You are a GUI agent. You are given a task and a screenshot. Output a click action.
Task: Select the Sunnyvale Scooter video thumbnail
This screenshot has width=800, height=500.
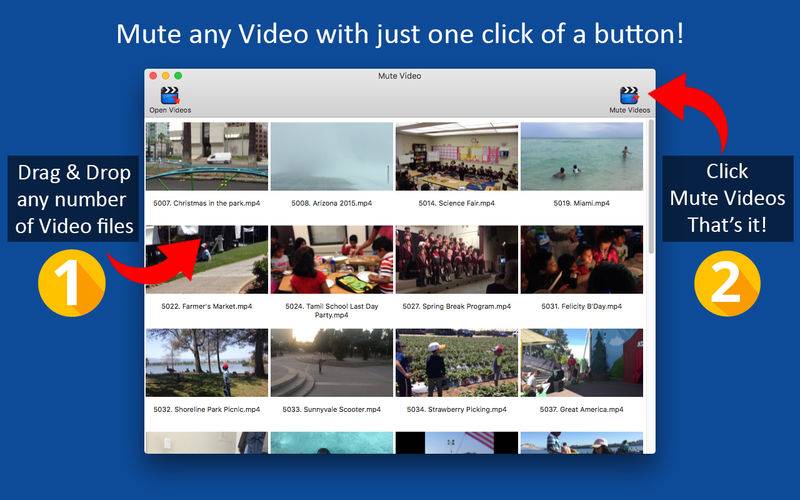pos(332,363)
